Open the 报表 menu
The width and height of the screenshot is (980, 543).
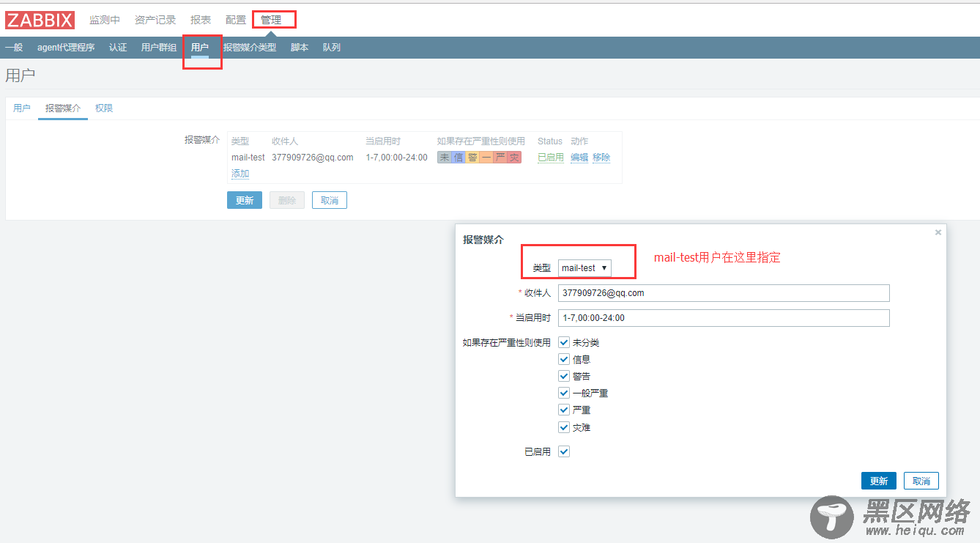click(201, 20)
